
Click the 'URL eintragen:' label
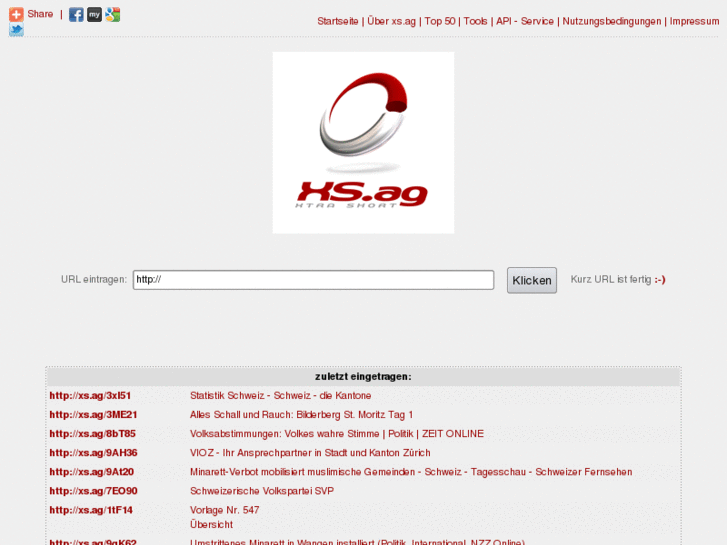94,279
